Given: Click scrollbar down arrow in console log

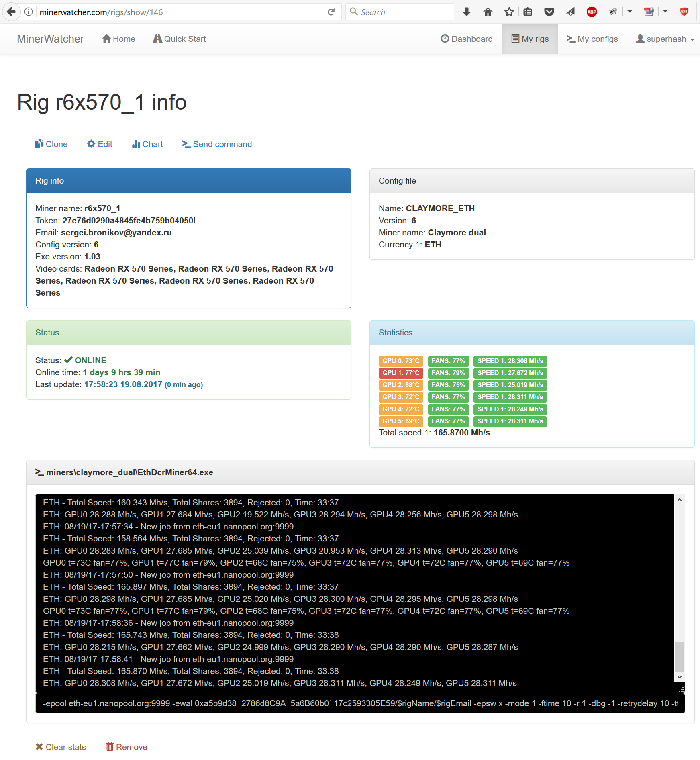Looking at the screenshot, I should point(680,677).
